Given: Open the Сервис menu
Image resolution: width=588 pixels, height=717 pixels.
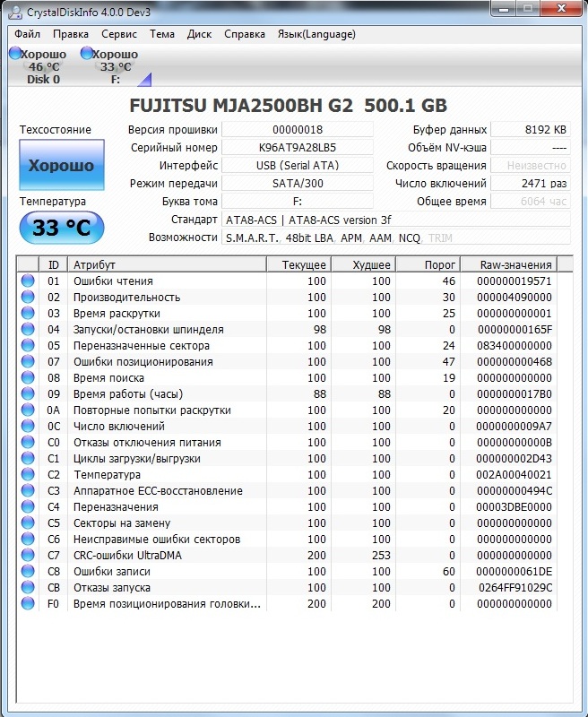Looking at the screenshot, I should pyautogui.click(x=119, y=34).
